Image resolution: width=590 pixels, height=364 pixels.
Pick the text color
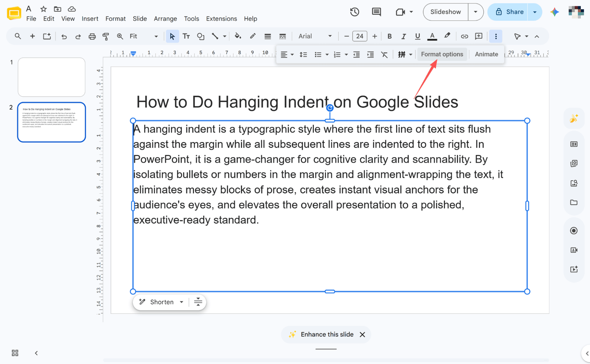(x=432, y=36)
